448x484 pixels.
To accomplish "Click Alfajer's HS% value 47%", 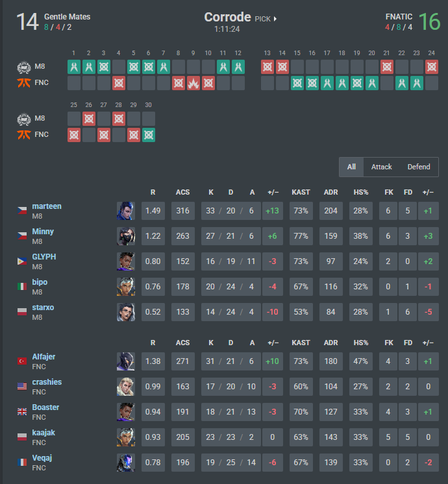I will point(361,361).
